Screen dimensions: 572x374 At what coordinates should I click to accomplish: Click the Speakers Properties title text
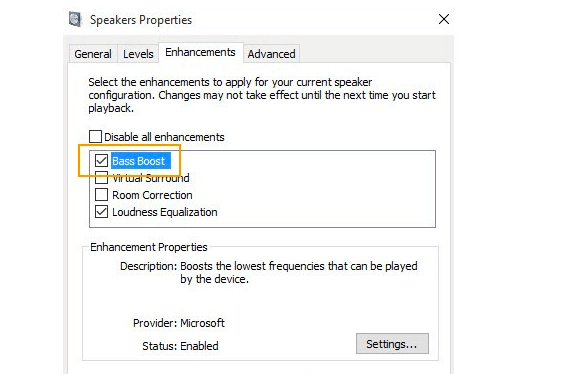[x=141, y=20]
